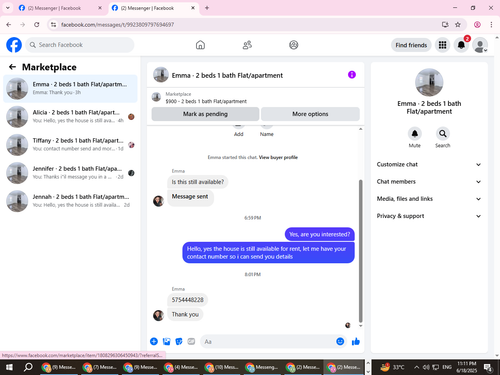Select the second Messenger browser tab

pos(152,8)
